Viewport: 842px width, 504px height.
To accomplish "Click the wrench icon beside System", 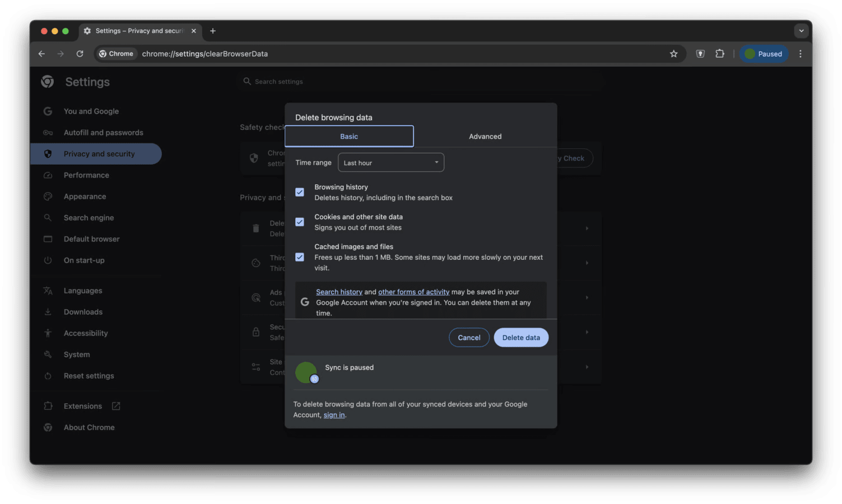I will point(48,354).
